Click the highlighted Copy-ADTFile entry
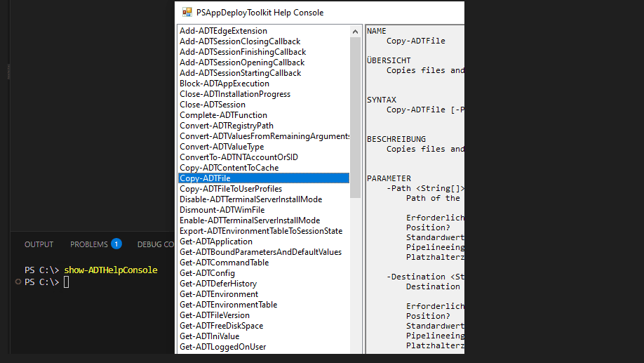Viewport: 644px width, 363px height. click(264, 178)
